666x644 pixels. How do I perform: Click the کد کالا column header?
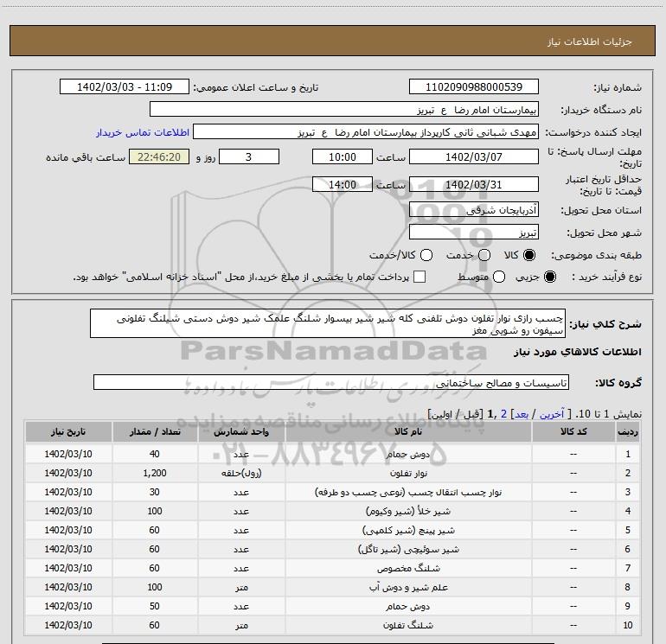click(573, 431)
